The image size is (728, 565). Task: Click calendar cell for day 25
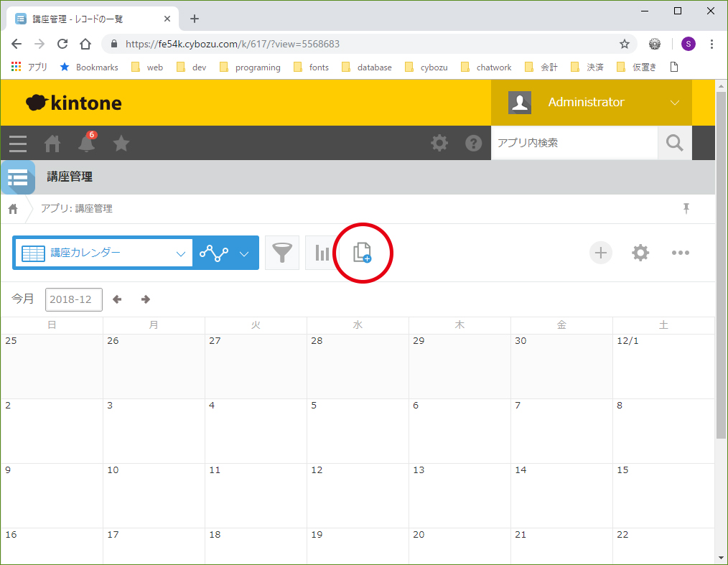coord(52,366)
